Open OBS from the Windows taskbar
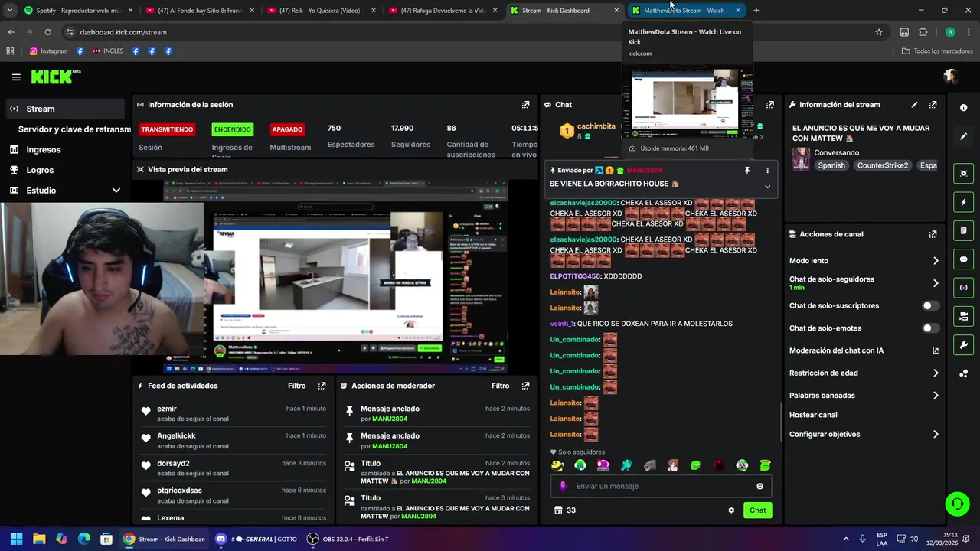The height and width of the screenshot is (551, 980). point(348,539)
